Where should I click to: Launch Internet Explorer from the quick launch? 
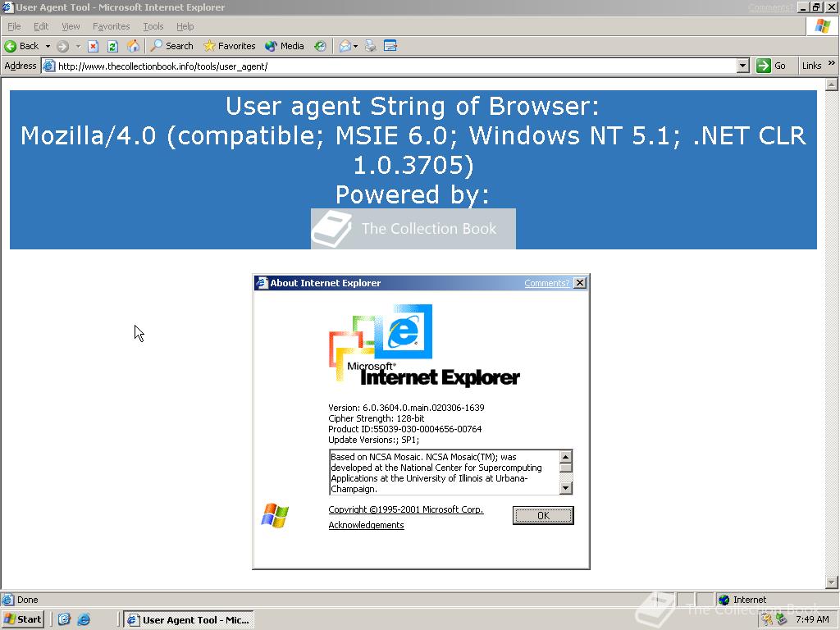[84, 619]
